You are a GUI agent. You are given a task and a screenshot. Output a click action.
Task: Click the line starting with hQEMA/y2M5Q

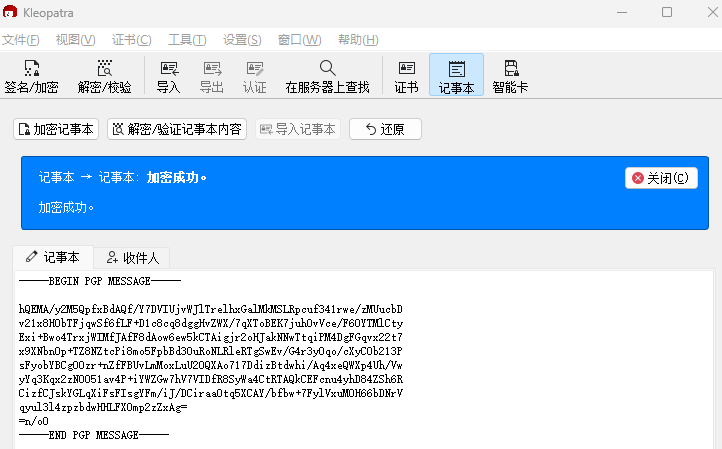[x=211, y=309]
